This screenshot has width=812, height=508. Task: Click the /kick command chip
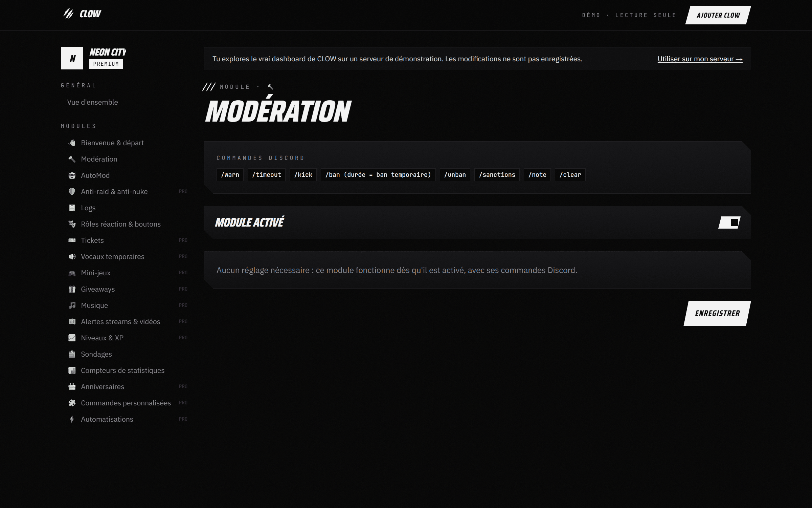[x=303, y=175]
